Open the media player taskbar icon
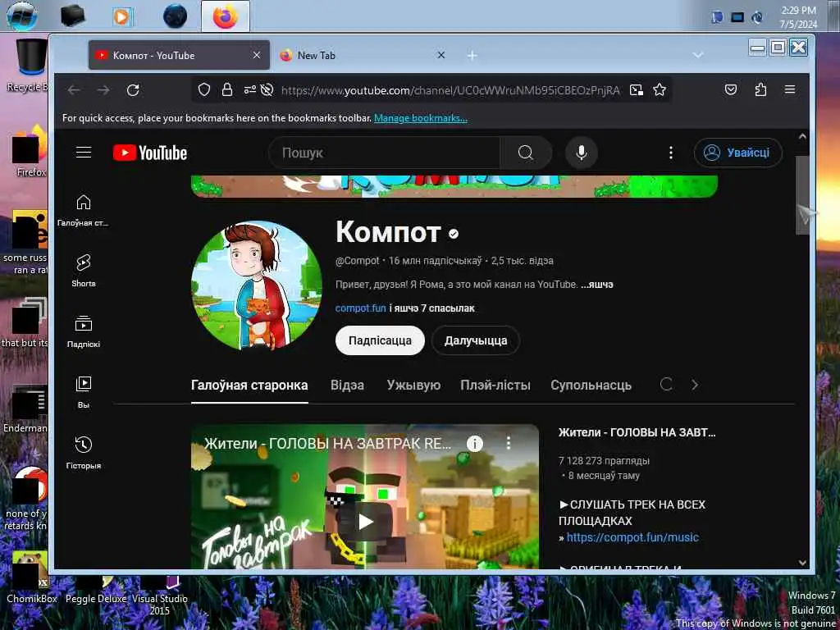840x630 pixels. pyautogui.click(x=122, y=16)
